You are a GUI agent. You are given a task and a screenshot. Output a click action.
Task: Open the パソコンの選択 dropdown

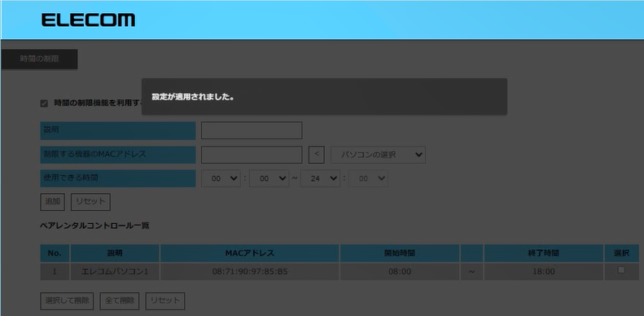click(x=378, y=155)
